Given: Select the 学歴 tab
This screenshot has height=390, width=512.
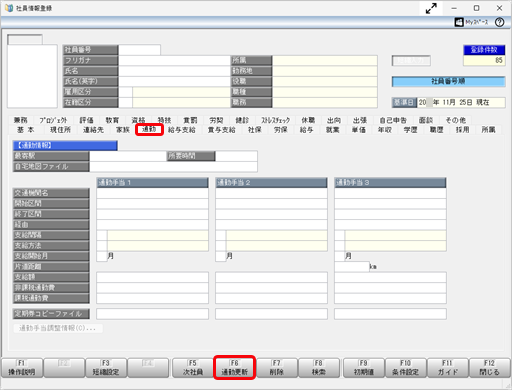Looking at the screenshot, I should pyautogui.click(x=411, y=130).
